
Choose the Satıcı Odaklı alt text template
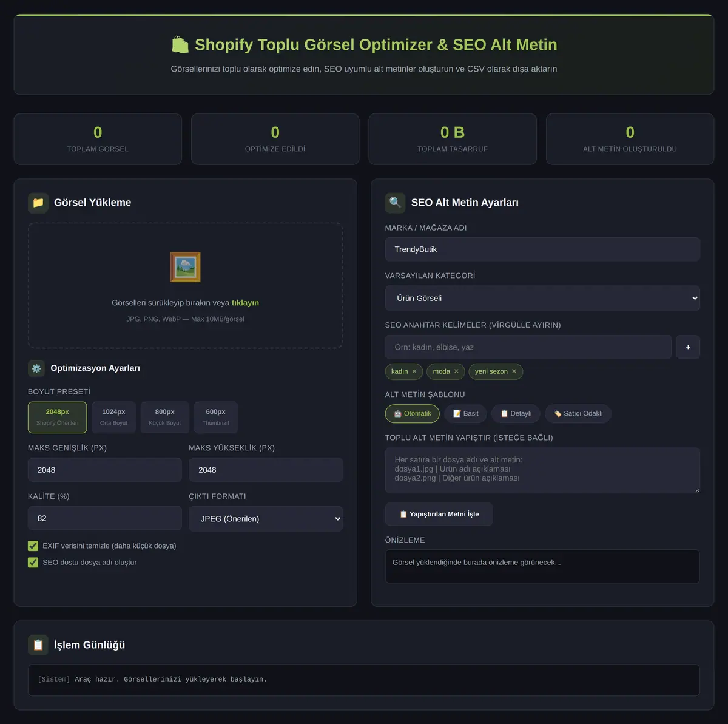pyautogui.click(x=578, y=414)
